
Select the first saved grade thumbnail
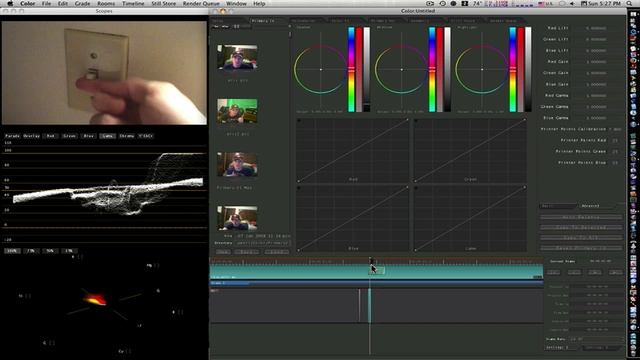tap(237, 58)
